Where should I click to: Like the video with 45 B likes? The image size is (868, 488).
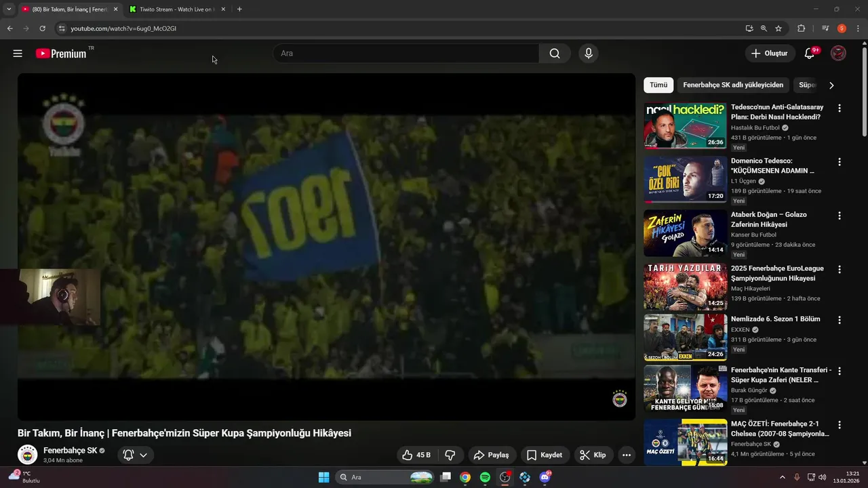tap(416, 455)
